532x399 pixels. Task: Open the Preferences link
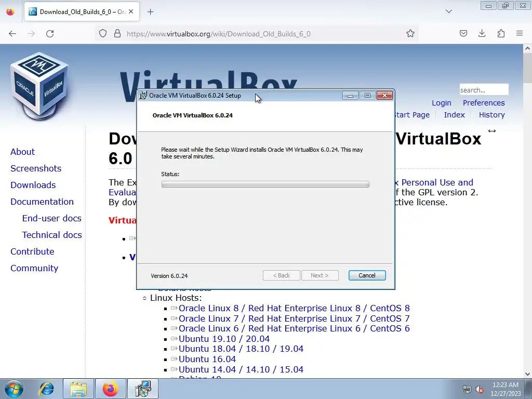484,103
